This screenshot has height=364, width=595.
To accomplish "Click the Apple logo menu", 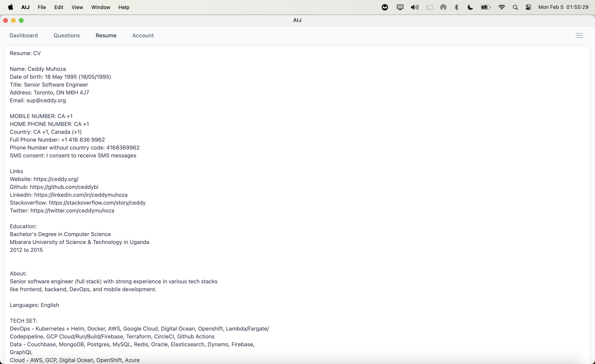I will (x=11, y=7).
